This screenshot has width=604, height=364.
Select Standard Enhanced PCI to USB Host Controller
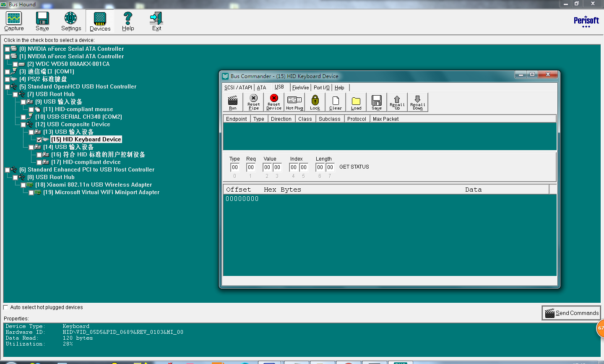point(87,170)
